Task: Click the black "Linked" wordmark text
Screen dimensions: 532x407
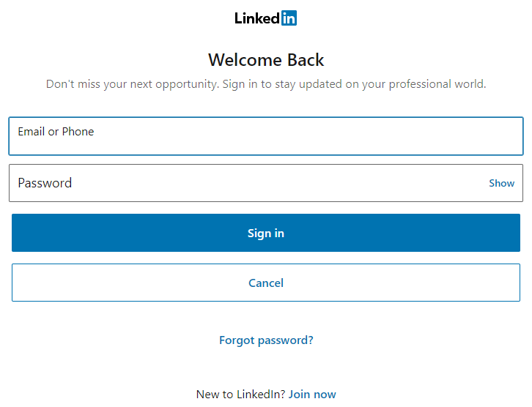Action: [x=256, y=18]
